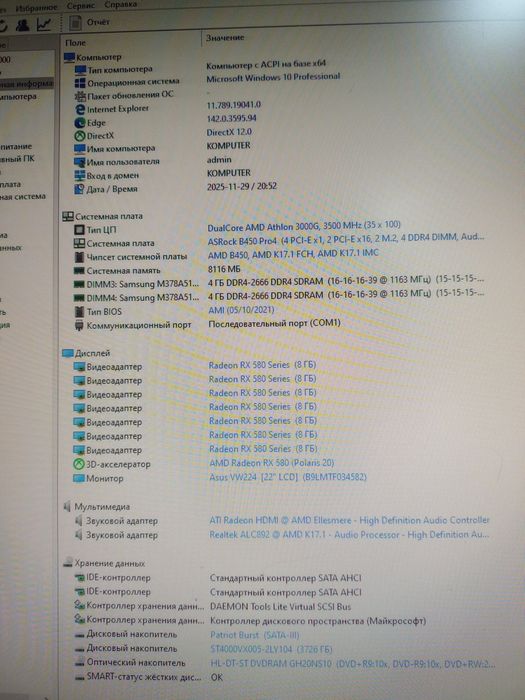Open the Realtek ALC892 audio link
This screenshot has width=525, height=700.
350,534
